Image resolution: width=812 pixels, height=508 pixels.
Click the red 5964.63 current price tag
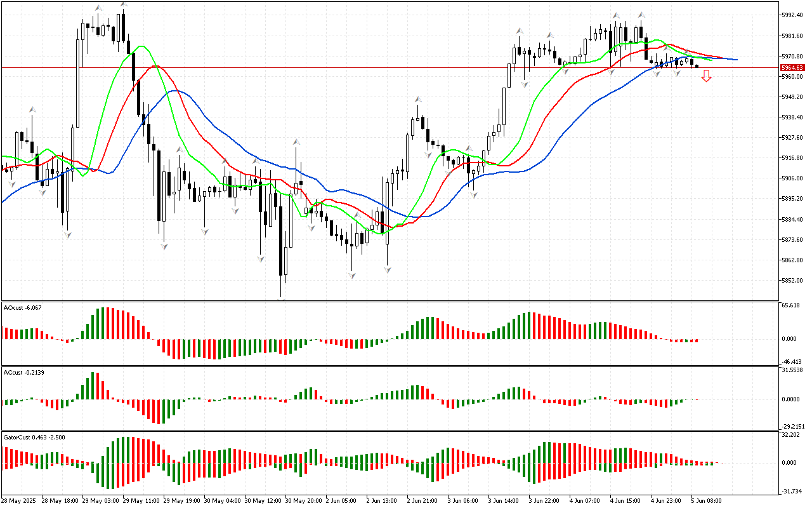[x=792, y=67]
